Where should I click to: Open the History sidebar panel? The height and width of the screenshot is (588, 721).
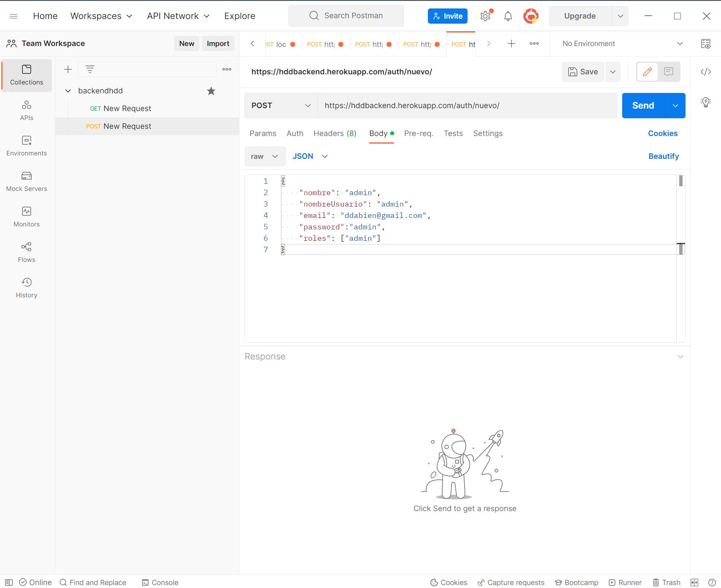(x=27, y=288)
